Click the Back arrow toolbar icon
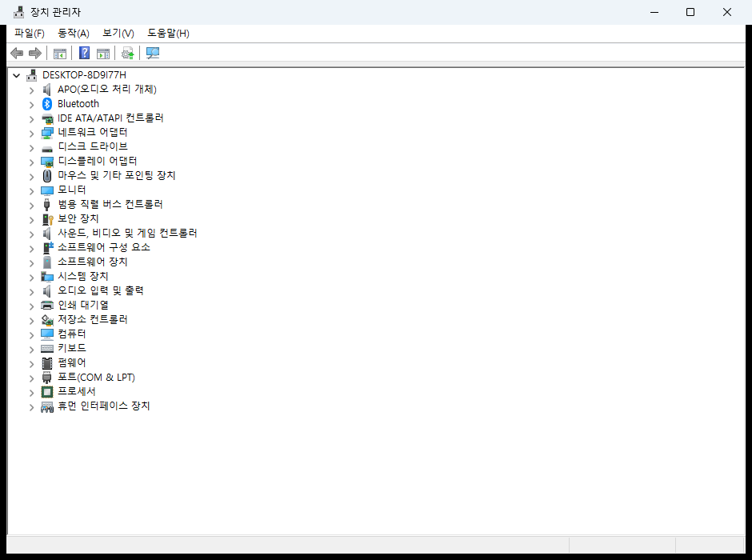752x560 pixels. [x=17, y=54]
